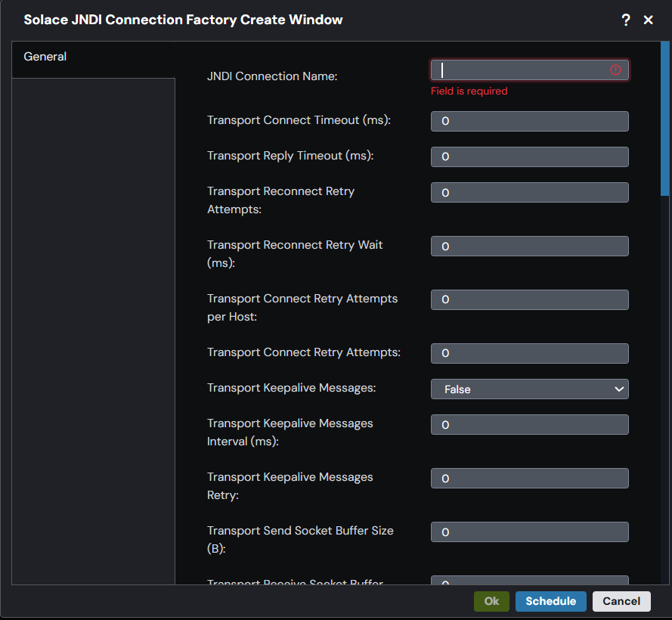Click the Schedule button
This screenshot has width=672, height=620.
point(551,601)
